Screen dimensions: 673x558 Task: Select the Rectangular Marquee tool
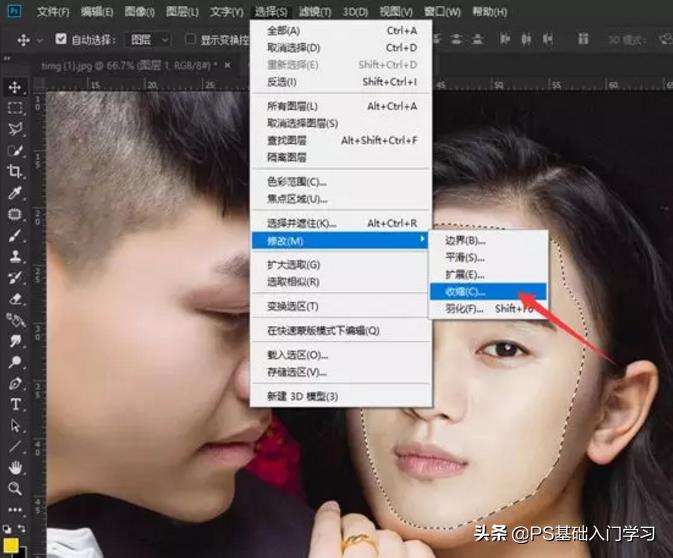click(x=16, y=108)
